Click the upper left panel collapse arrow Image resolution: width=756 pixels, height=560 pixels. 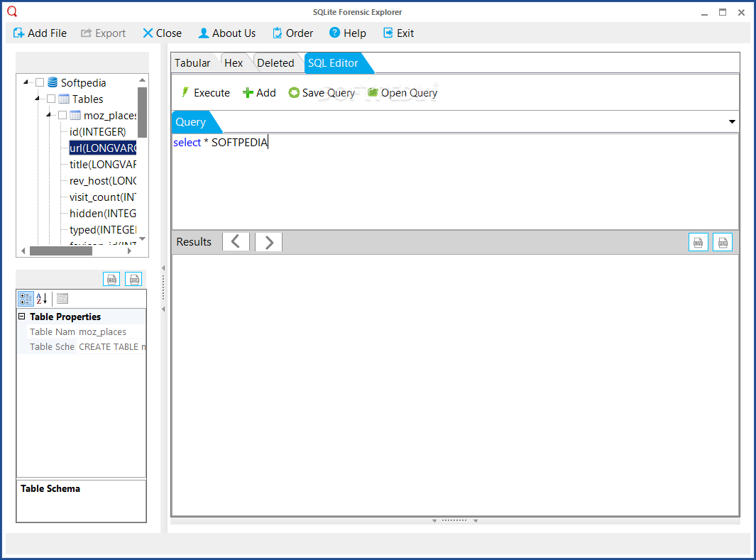(x=163, y=268)
